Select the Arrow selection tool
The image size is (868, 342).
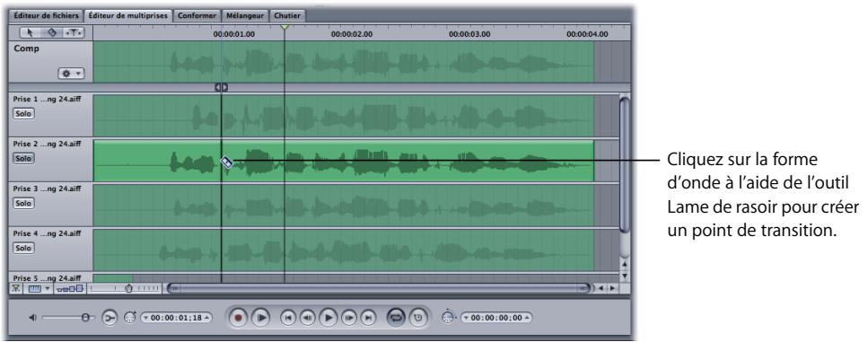point(30,33)
